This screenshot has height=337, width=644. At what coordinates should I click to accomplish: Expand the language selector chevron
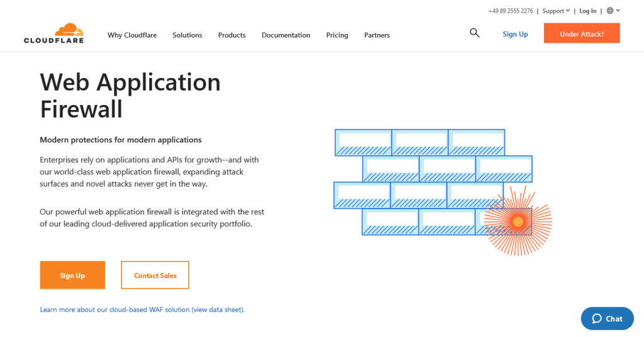pos(618,11)
